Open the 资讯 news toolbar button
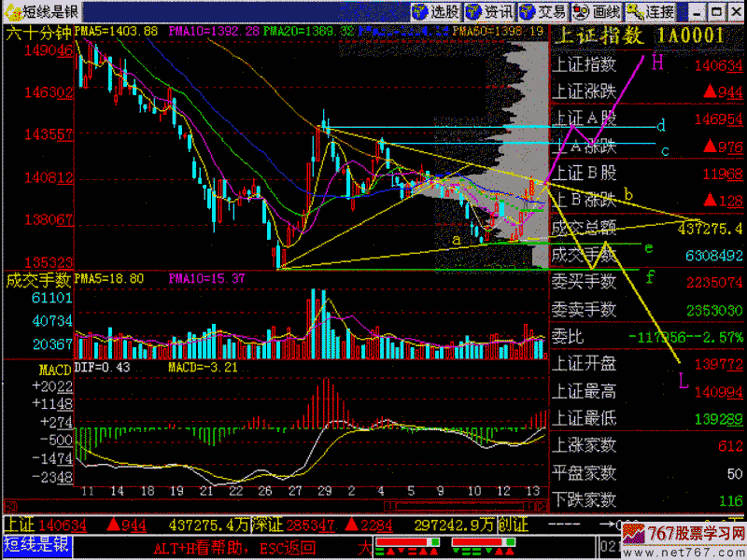The image size is (747, 560). pyautogui.click(x=490, y=12)
